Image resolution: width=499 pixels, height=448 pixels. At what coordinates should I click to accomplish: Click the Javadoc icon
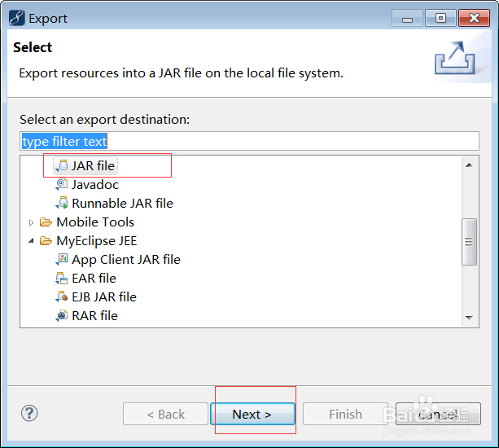point(62,185)
